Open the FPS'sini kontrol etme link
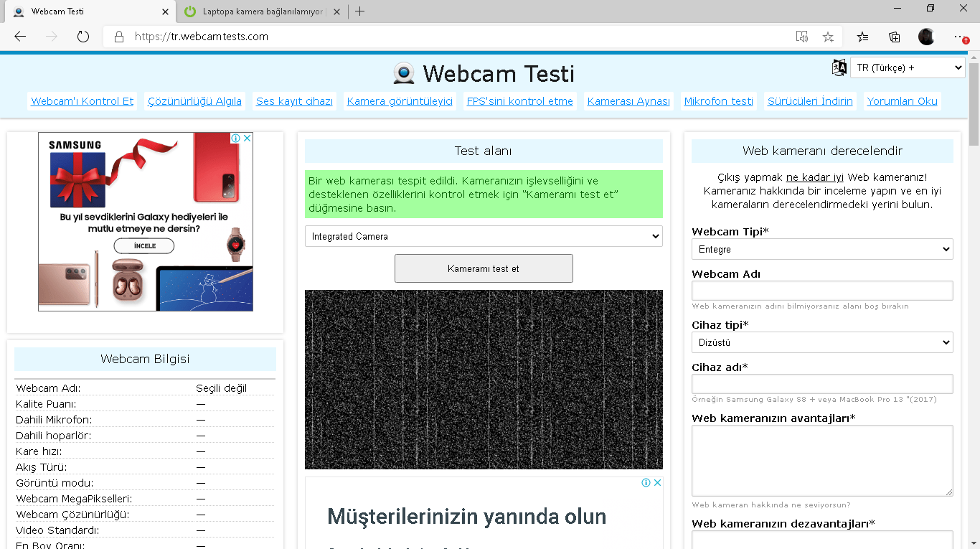This screenshot has height=549, width=980. (520, 101)
